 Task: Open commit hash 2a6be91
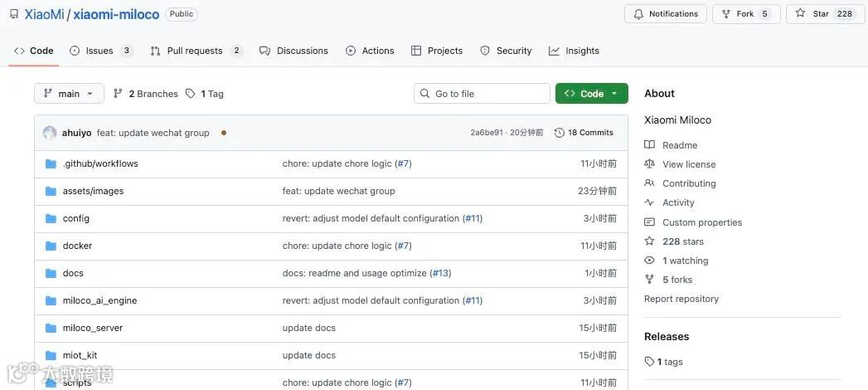[487, 133]
